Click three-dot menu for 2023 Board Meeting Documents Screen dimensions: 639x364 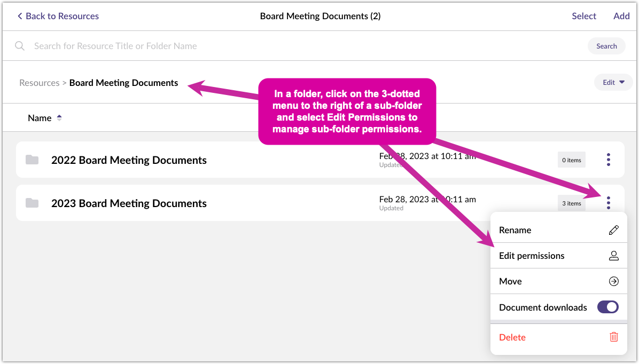pyautogui.click(x=608, y=203)
